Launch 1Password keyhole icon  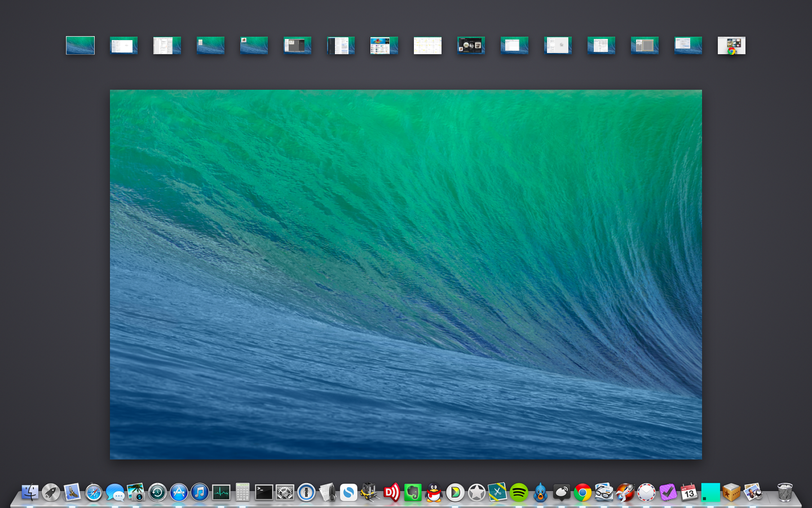(306, 492)
